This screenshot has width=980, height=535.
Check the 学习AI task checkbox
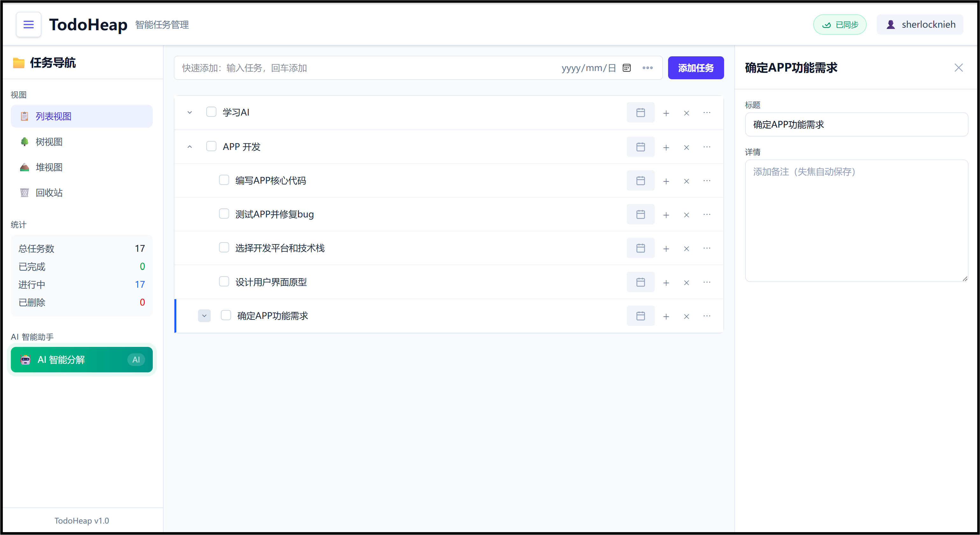[212, 111]
